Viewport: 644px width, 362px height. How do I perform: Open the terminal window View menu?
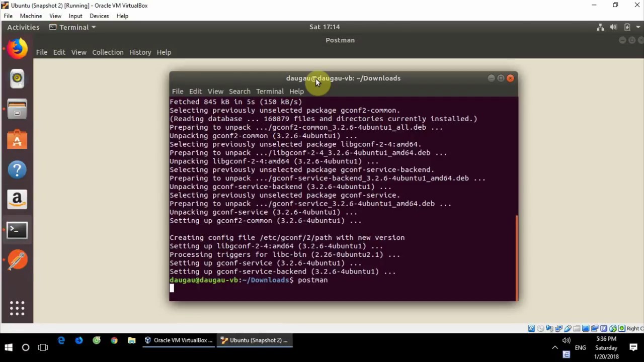point(215,92)
